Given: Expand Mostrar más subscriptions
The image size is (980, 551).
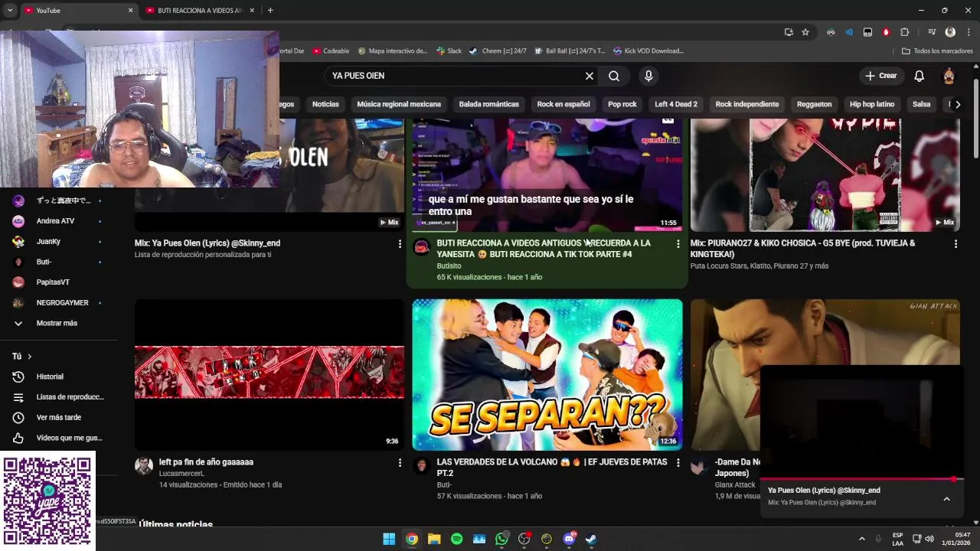Looking at the screenshot, I should (58, 323).
